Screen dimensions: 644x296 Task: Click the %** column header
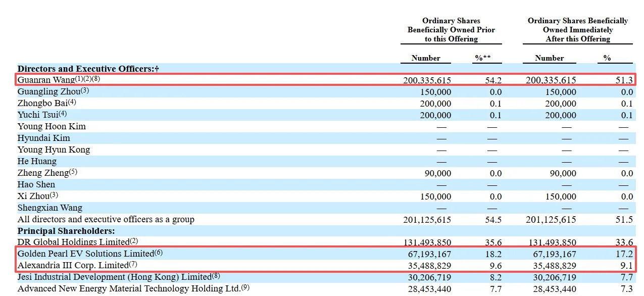pos(483,58)
